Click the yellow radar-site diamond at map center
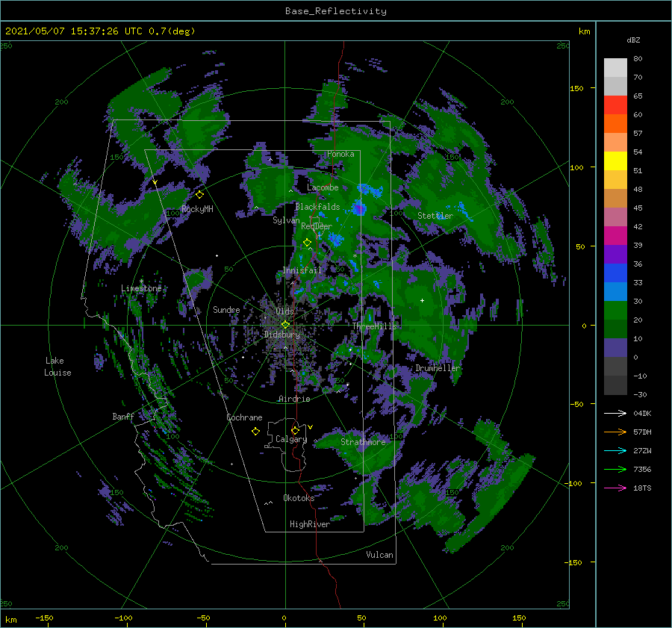The width and height of the screenshot is (672, 628). (x=285, y=325)
